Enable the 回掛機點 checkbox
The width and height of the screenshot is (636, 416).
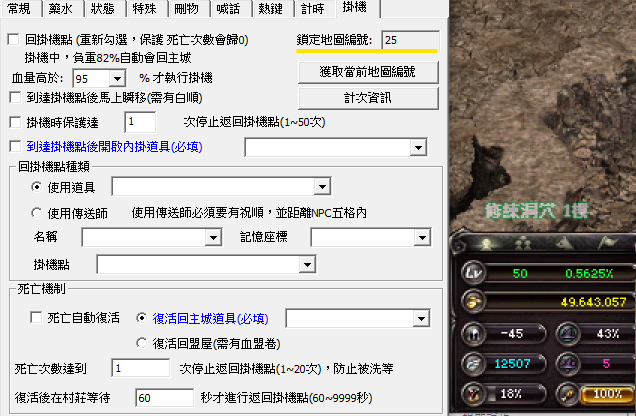(13, 40)
